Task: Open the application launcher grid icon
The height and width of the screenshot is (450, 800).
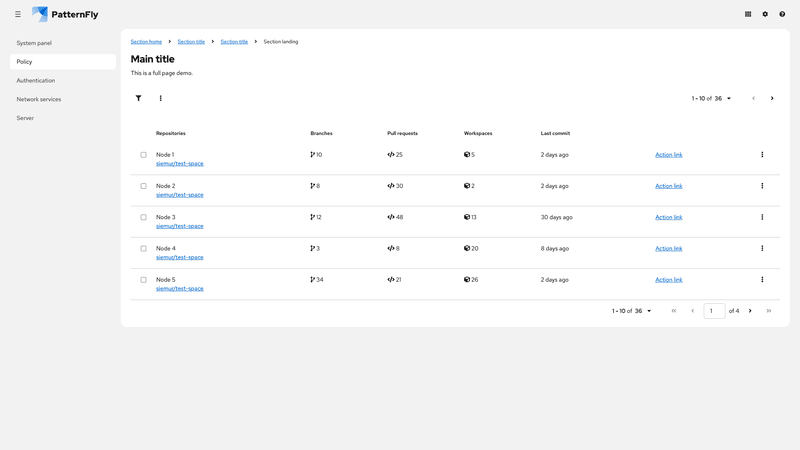Action: click(x=748, y=14)
